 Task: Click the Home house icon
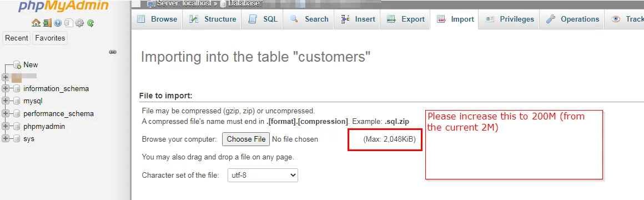tap(36, 23)
